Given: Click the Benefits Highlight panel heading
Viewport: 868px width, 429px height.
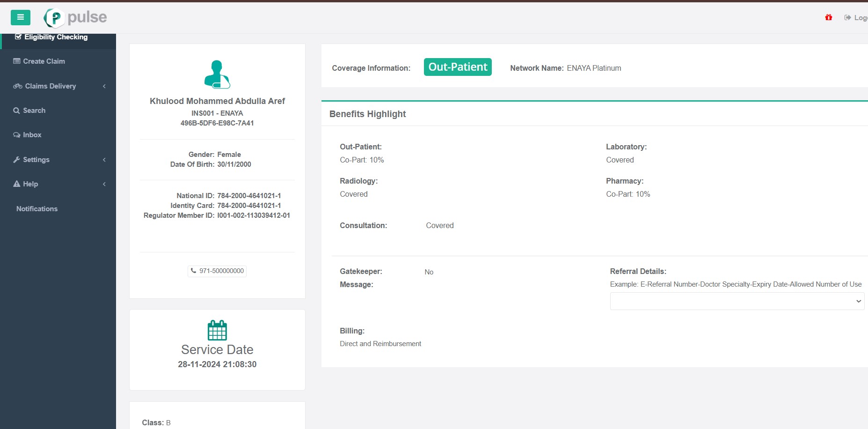Looking at the screenshot, I should pyautogui.click(x=367, y=114).
